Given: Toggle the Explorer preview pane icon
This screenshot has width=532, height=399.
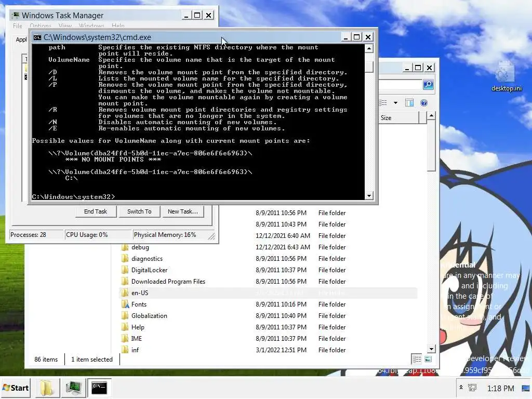Looking at the screenshot, I should pyautogui.click(x=409, y=103).
